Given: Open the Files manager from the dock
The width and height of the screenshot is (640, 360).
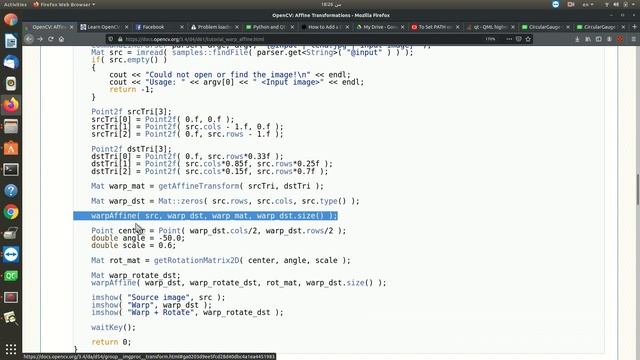Looking at the screenshot, I should (x=11, y=127).
